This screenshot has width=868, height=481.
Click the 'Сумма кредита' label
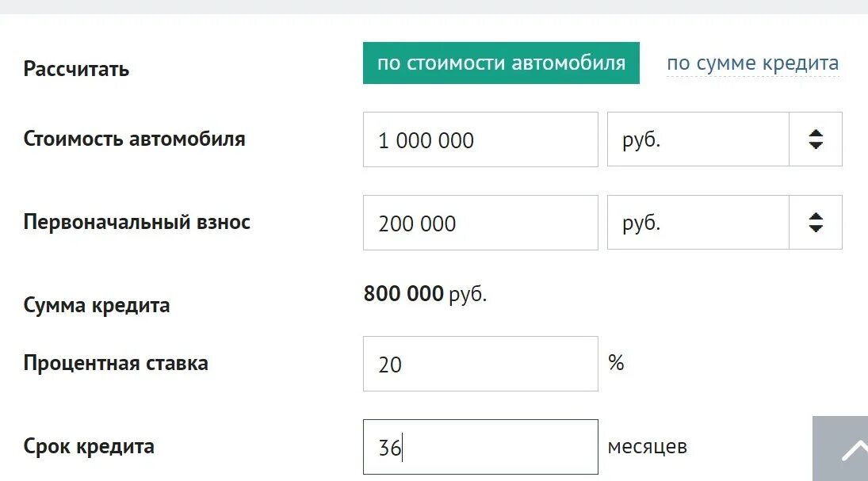(97, 305)
